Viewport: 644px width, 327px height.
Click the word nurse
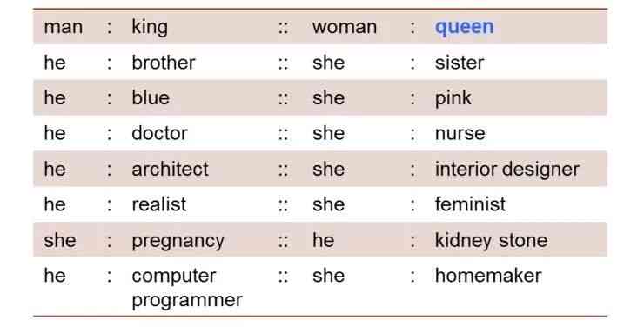(460, 133)
